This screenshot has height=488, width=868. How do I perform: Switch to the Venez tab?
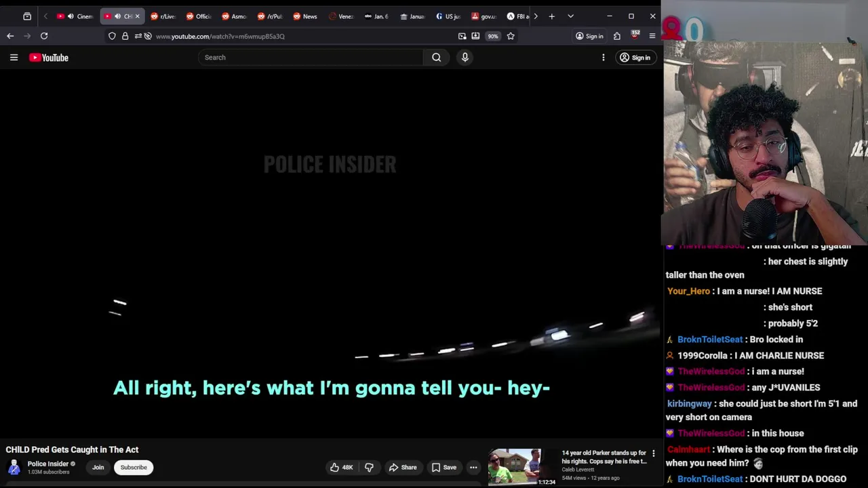click(341, 16)
